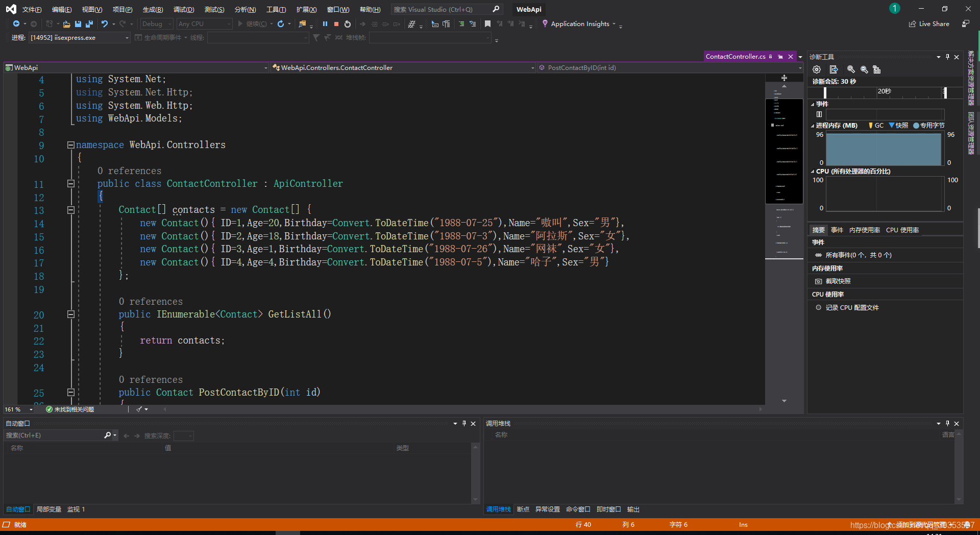The width and height of the screenshot is (980, 535).
Task: Open the Debug configuration dropdown
Action: click(157, 24)
